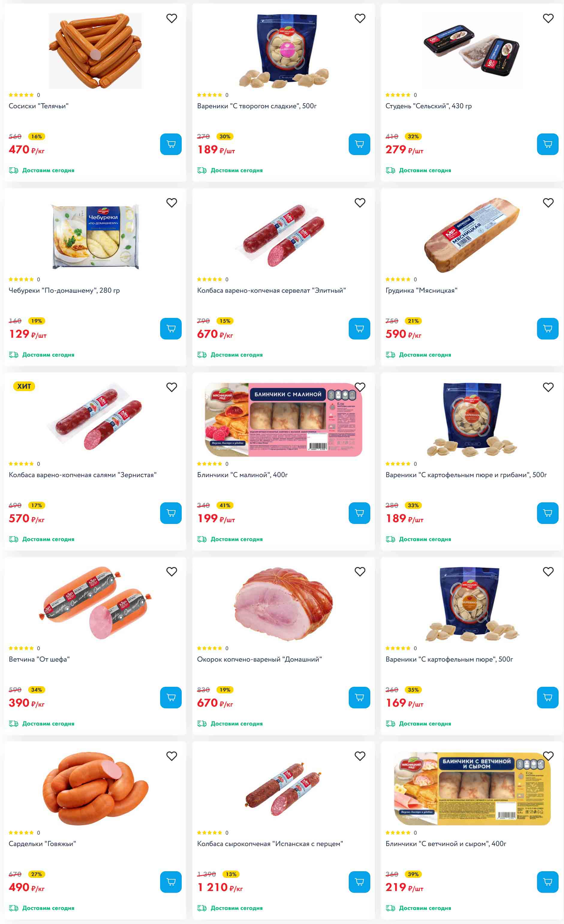Image resolution: width=564 pixels, height=924 pixels.
Task: Add Сардельки "Говяжьи" to cart
Action: tap(171, 882)
